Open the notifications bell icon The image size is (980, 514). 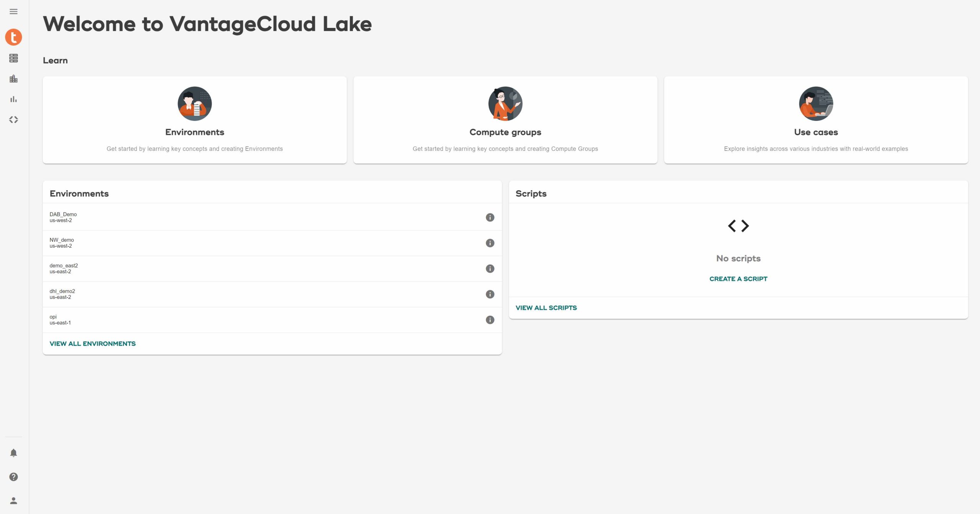(13, 453)
